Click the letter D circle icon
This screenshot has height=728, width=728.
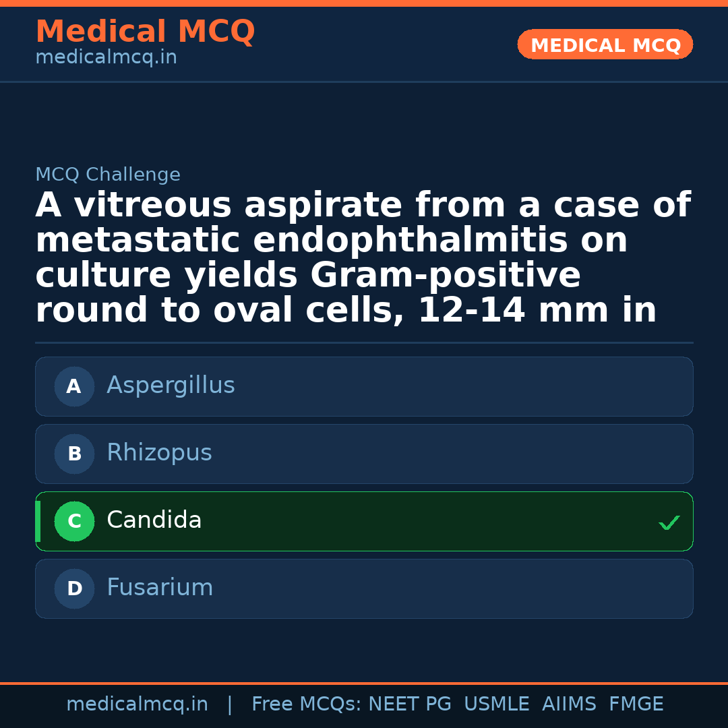pos(74,588)
